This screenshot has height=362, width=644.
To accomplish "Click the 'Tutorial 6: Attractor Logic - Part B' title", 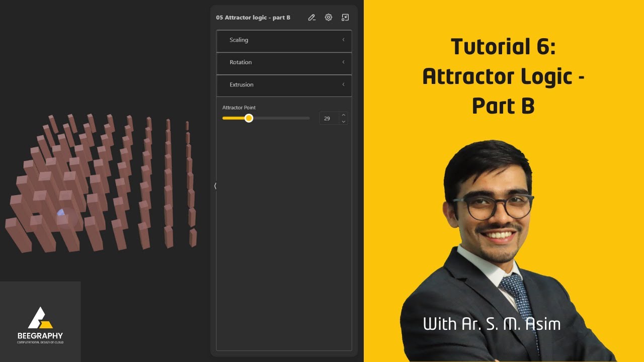I will tap(503, 76).
